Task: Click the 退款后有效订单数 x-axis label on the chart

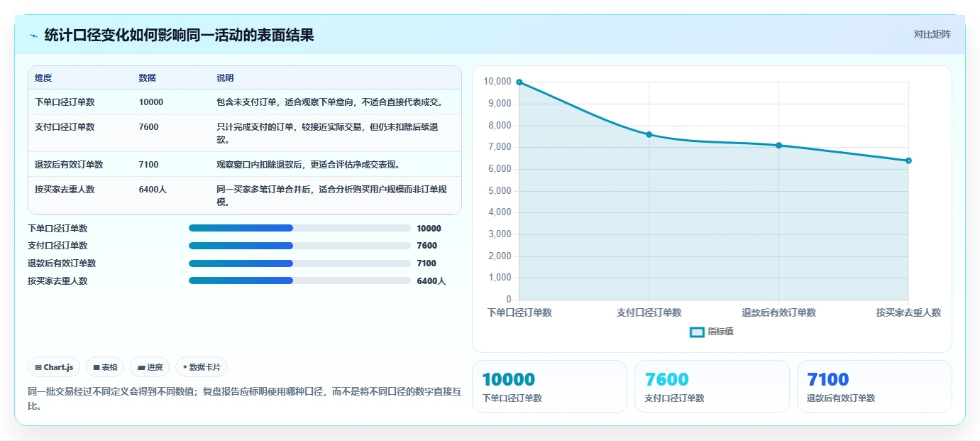Action: (x=778, y=312)
